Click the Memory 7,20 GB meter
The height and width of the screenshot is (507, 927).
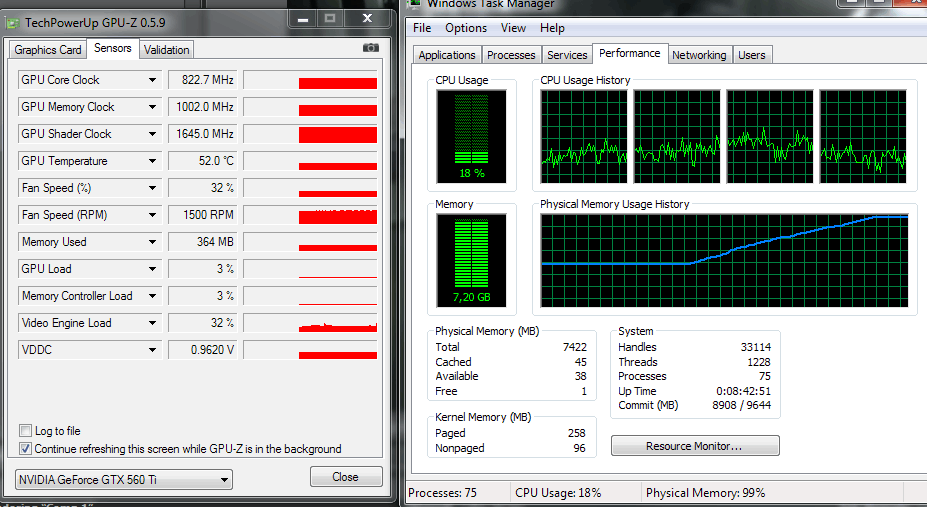coord(471,261)
